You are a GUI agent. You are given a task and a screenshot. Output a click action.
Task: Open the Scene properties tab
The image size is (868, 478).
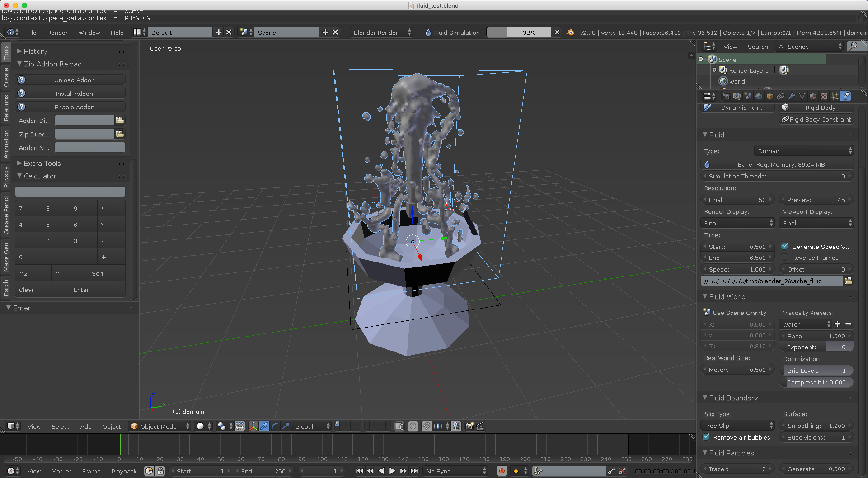point(748,96)
